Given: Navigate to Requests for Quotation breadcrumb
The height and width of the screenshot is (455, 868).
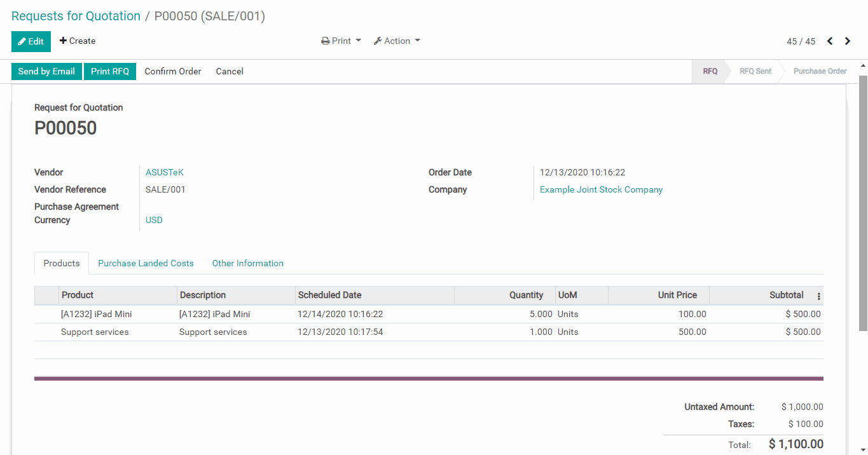Looking at the screenshot, I should pyautogui.click(x=76, y=17).
